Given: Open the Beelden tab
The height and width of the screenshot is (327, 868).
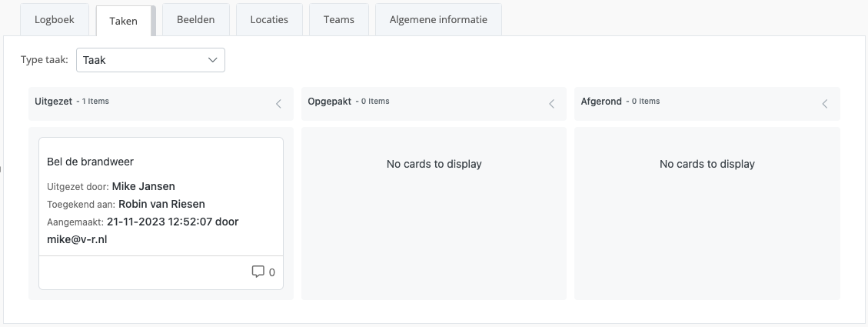Looking at the screenshot, I should click(195, 19).
